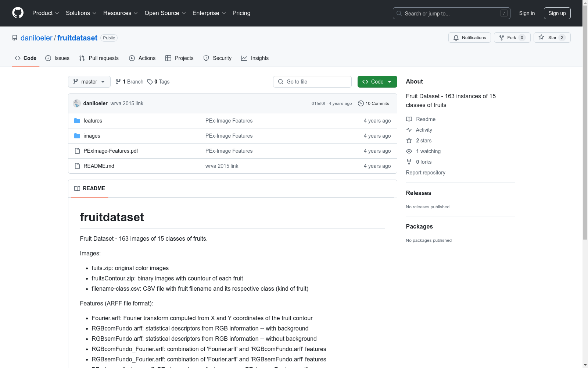Select the Code tab
The height and width of the screenshot is (368, 588).
pos(25,58)
